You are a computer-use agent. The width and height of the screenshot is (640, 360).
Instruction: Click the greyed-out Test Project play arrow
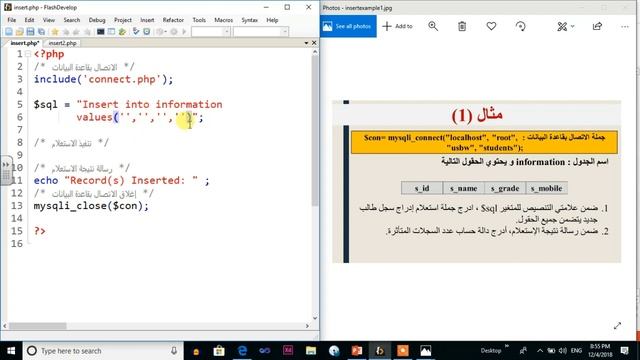coord(184,31)
